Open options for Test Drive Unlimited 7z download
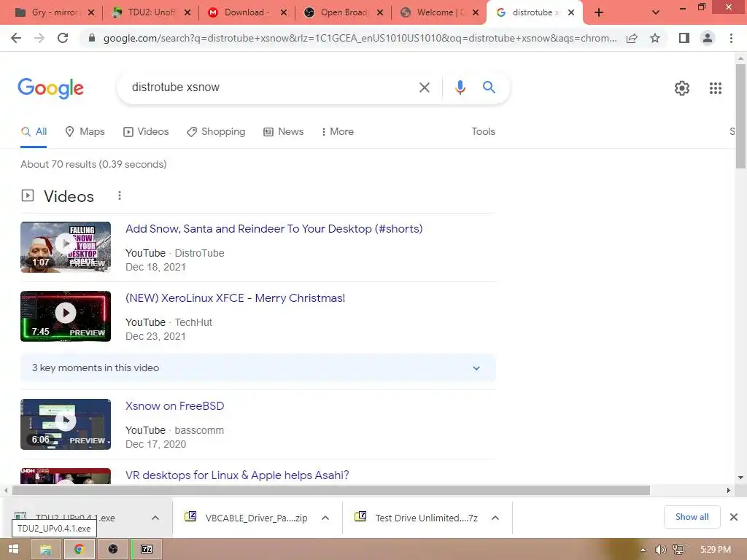The height and width of the screenshot is (560, 747). pyautogui.click(x=495, y=518)
